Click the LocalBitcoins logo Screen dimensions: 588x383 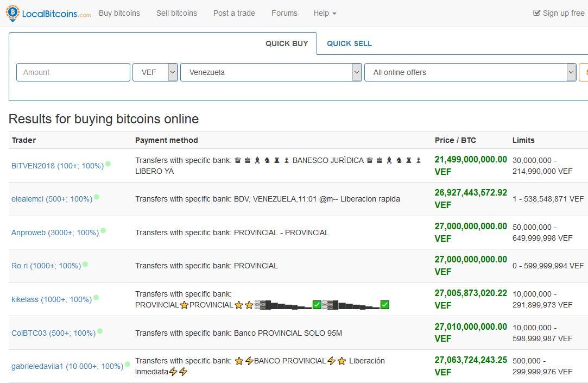point(48,14)
